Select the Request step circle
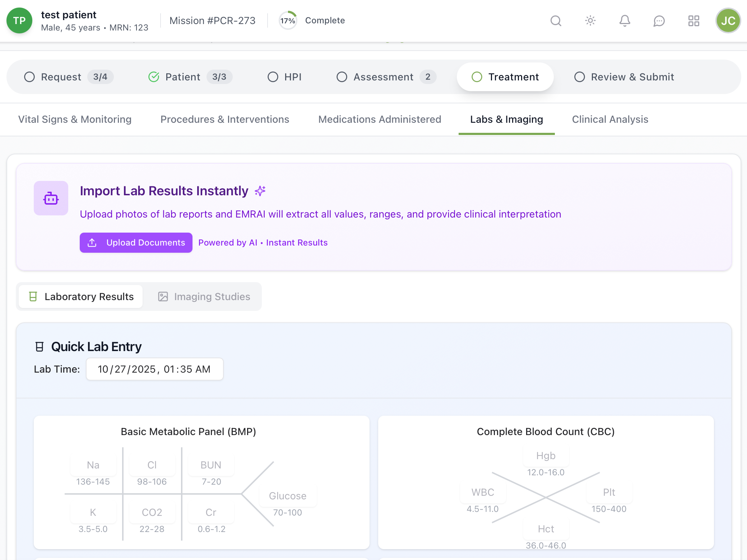 click(29, 77)
